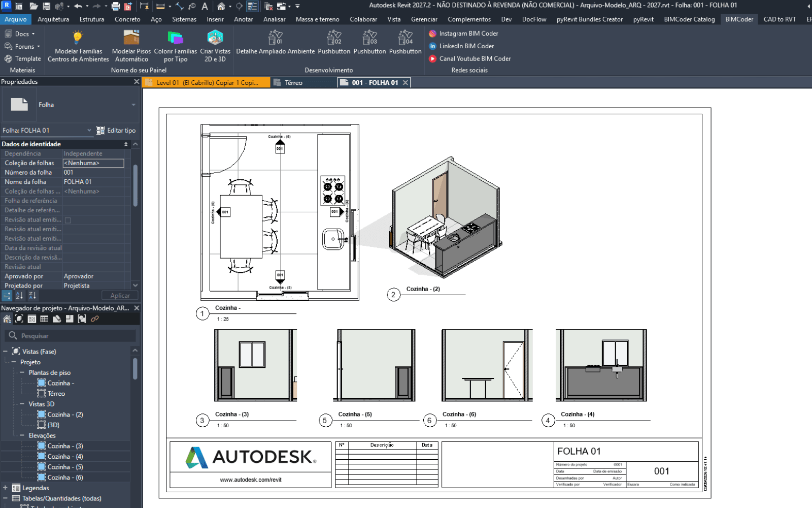Click the Undo arrow in quick access toolbar

pos(78,6)
